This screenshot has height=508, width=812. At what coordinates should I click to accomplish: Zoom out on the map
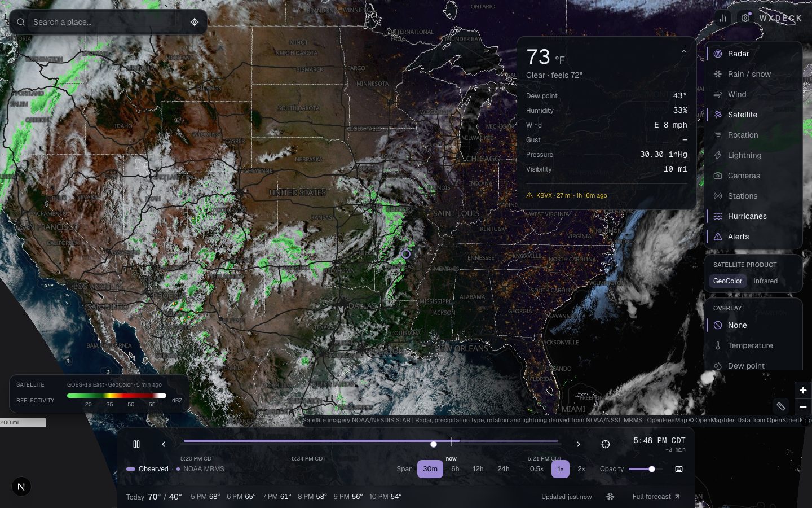[x=803, y=406]
